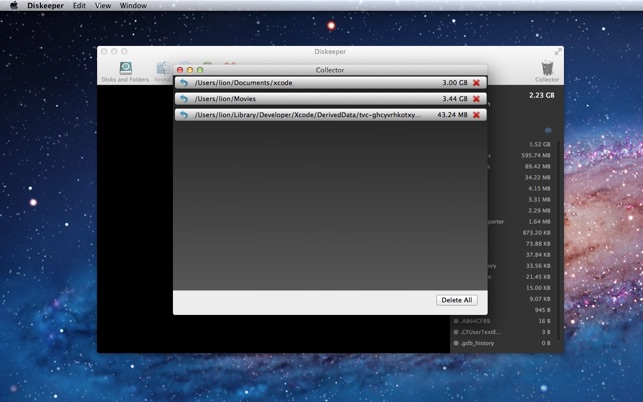Screen dimensions: 643x402
Task: Click the 34.22 MB size entry
Action: click(x=537, y=178)
